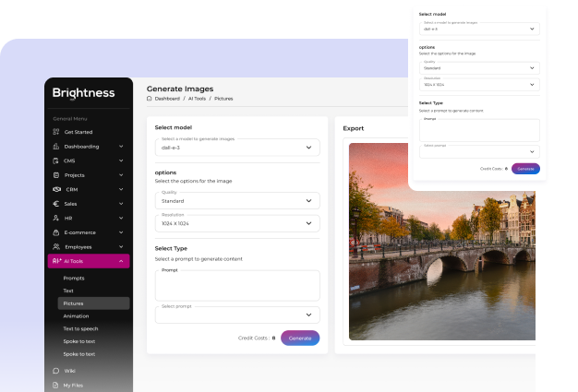Click the CRM handshake icon

coord(56,189)
